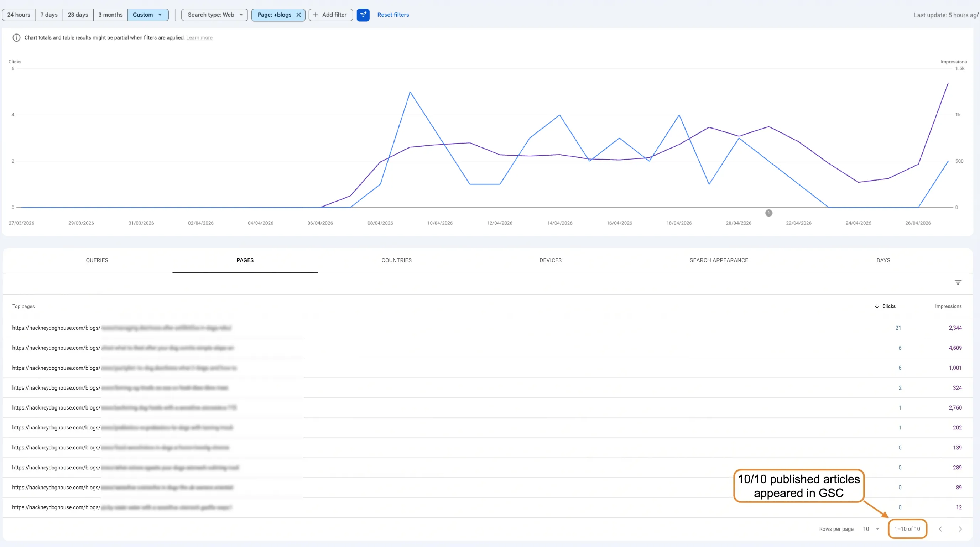This screenshot has height=547, width=980.
Task: Select the 3 months date range
Action: (x=110, y=15)
